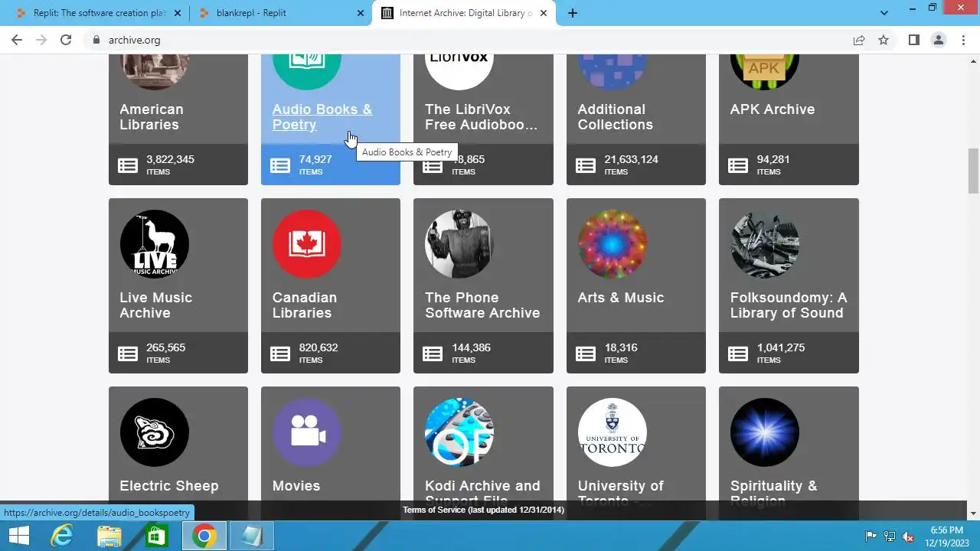This screenshot has width=980, height=551.
Task: Click the list icon beside 3,822,345 items
Action: (x=128, y=165)
